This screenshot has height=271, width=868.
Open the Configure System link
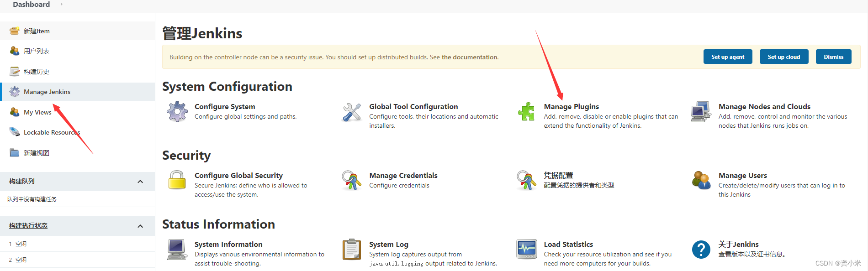pyautogui.click(x=225, y=106)
